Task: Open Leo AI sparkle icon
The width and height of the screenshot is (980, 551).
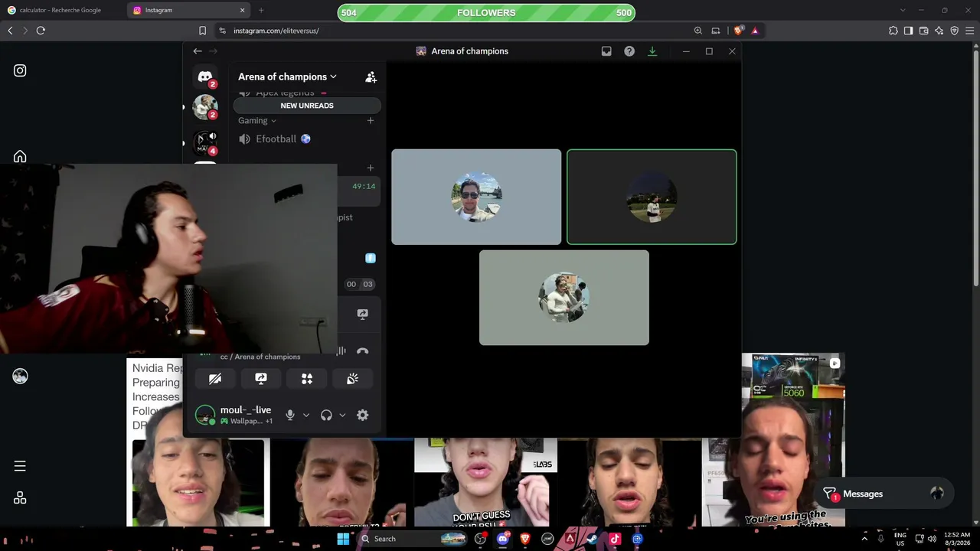Action: click(939, 31)
